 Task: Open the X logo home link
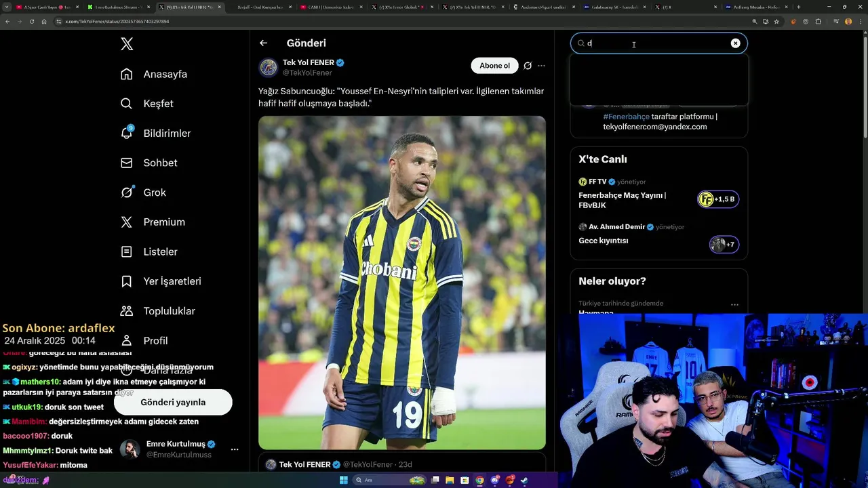pos(127,44)
